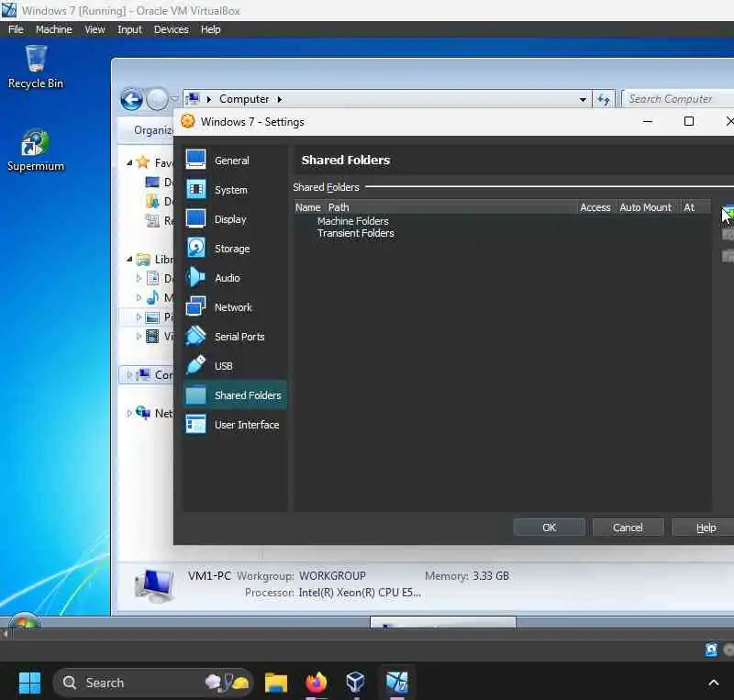The height and width of the screenshot is (700, 734).
Task: Open File Explorer from host taskbar
Action: pos(276,683)
